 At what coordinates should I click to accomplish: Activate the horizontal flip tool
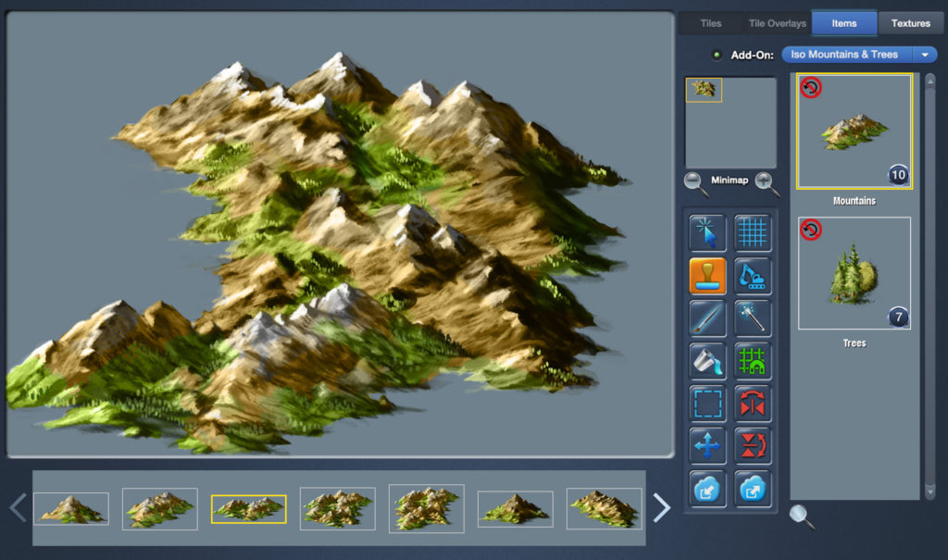[x=753, y=404]
